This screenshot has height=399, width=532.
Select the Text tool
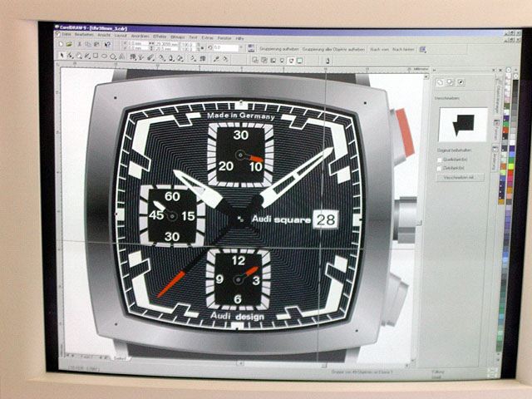[x=121, y=56]
